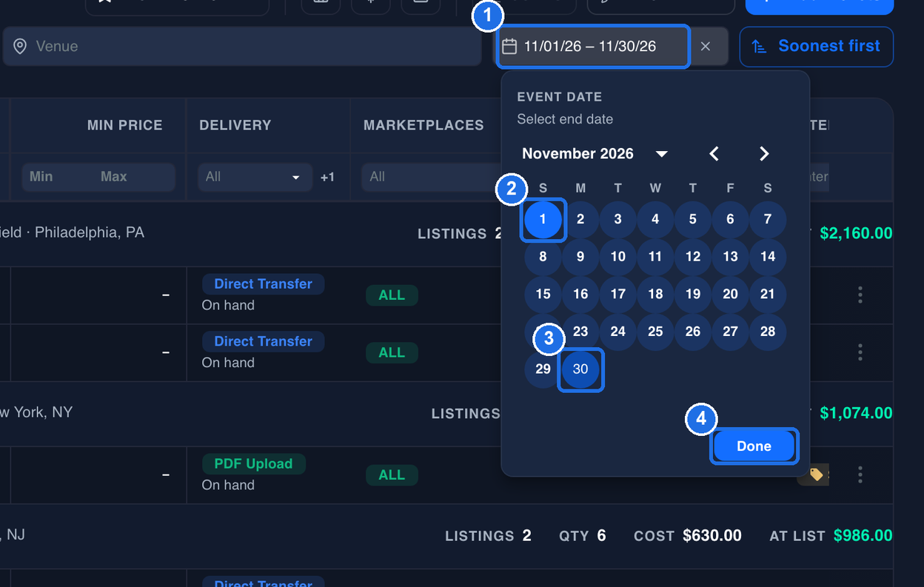Pick day 29 in the calendar

click(543, 369)
